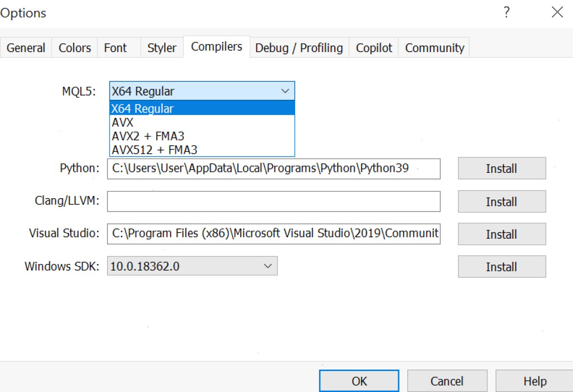Expand the Windows SDK version dropdown
This screenshot has height=392, width=573.
[192, 266]
